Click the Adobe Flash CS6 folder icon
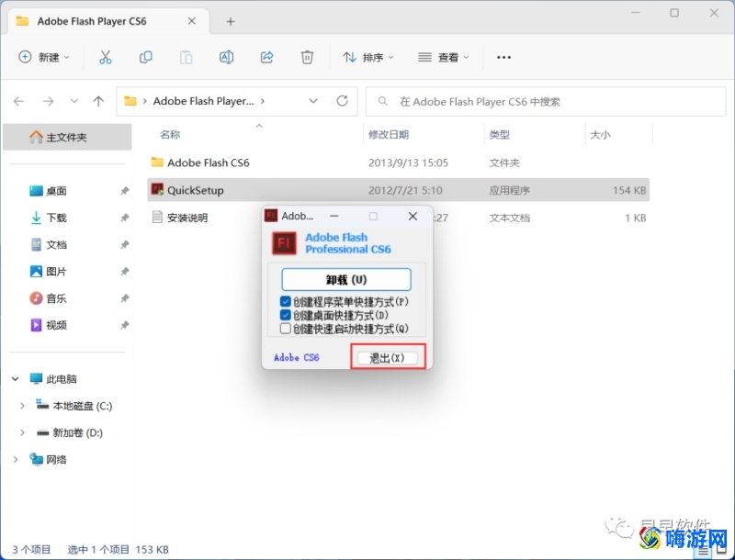 [157, 162]
